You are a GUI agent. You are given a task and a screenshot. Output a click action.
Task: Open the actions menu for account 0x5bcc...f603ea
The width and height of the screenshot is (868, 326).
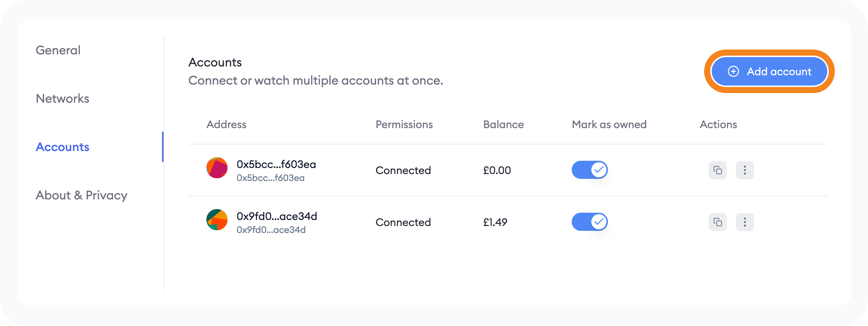click(x=745, y=170)
